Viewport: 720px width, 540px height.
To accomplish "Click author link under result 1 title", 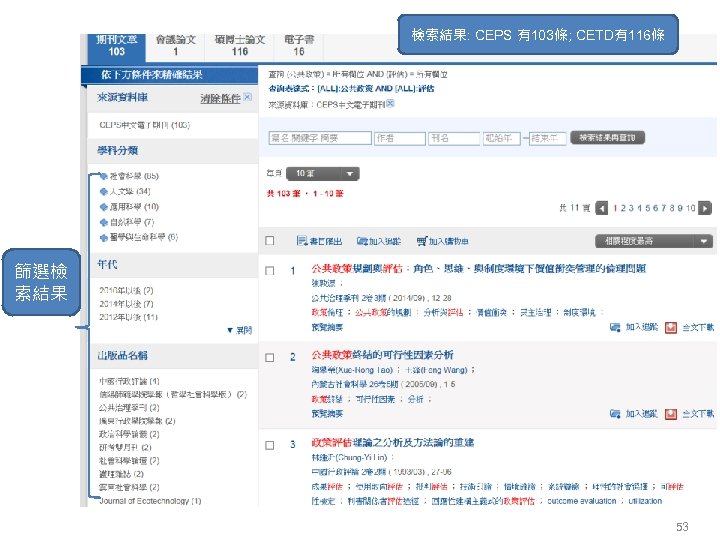I will pyautogui.click(x=324, y=283).
